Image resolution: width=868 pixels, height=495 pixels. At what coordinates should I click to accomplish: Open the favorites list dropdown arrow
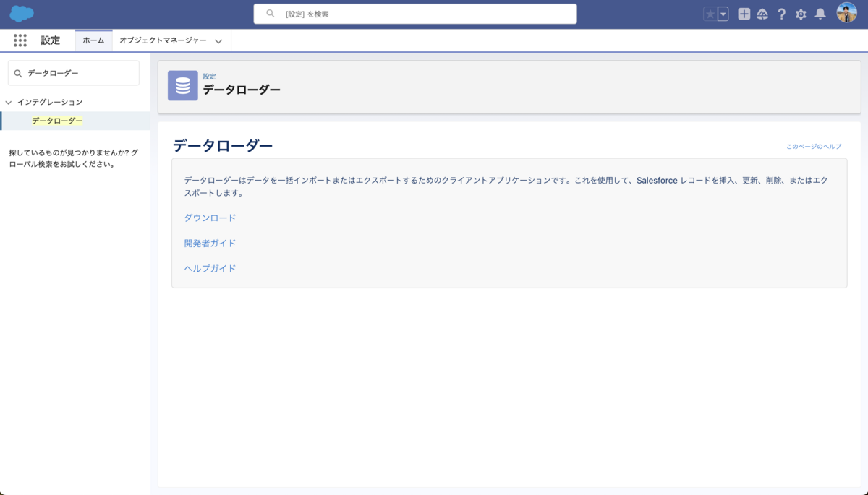click(x=723, y=14)
